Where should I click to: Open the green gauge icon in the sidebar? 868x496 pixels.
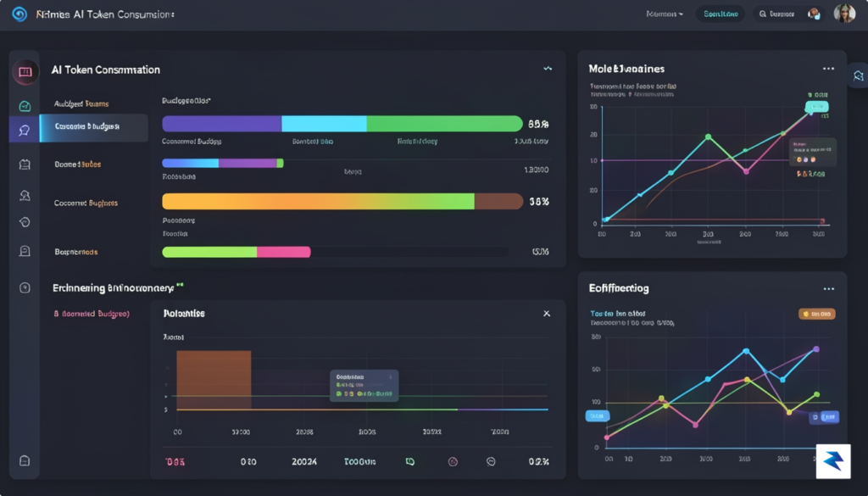(x=25, y=106)
